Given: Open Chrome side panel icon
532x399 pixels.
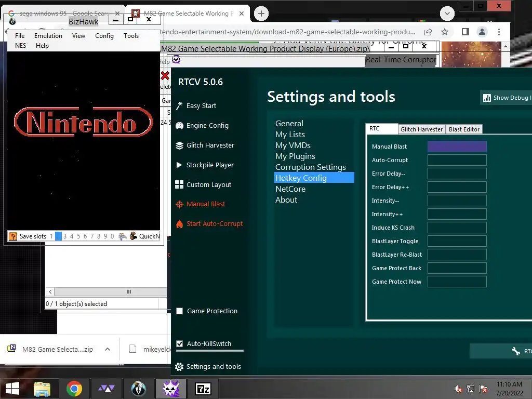Looking at the screenshot, I should [x=465, y=32].
